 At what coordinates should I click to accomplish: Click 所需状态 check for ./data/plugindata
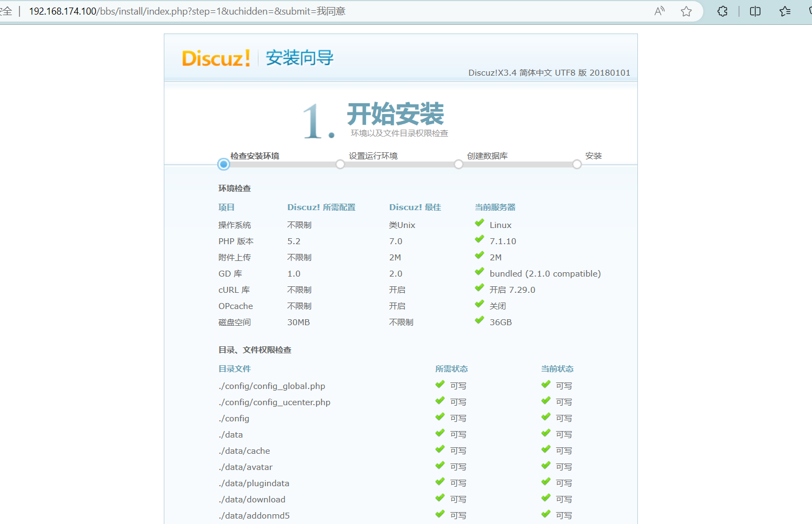click(440, 482)
